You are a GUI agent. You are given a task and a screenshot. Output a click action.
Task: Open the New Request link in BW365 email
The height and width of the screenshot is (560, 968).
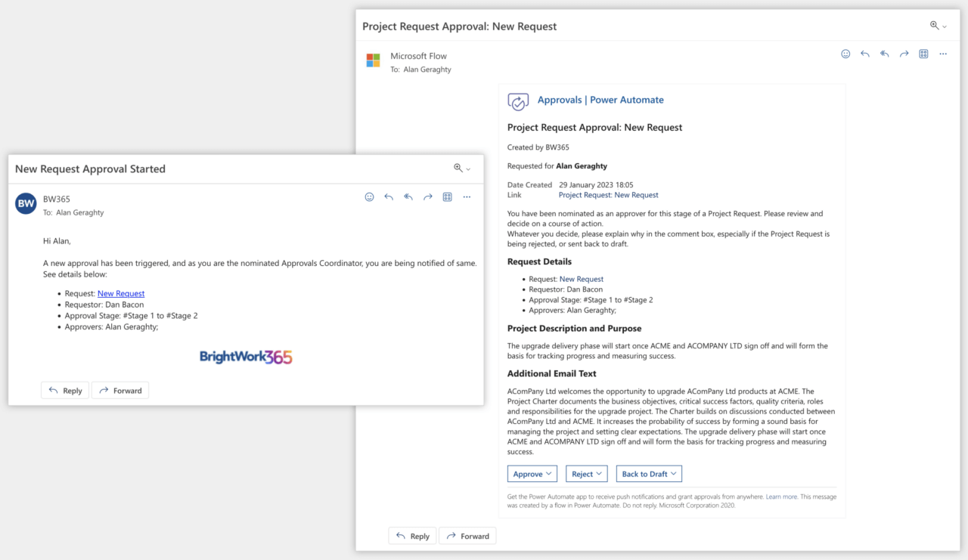click(x=120, y=293)
